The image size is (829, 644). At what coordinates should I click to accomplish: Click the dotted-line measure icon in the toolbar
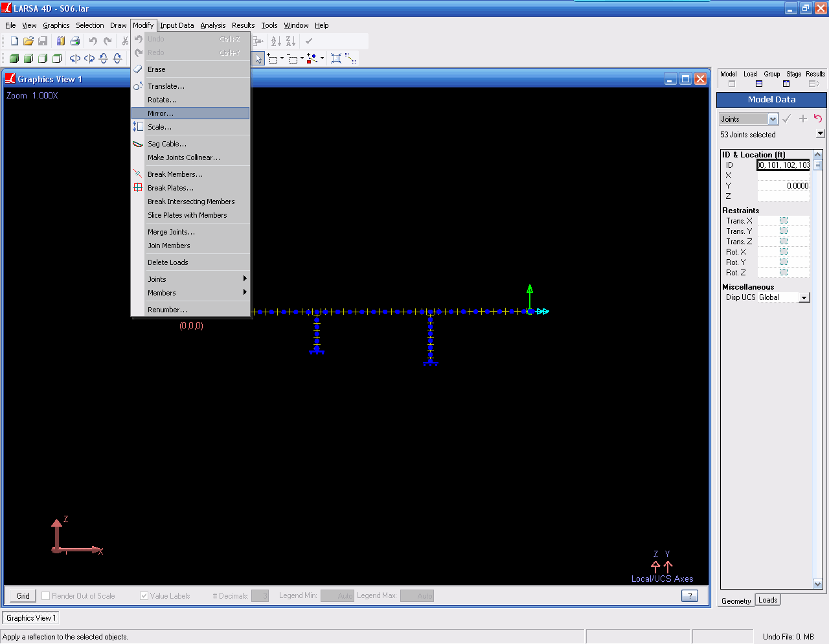350,59
